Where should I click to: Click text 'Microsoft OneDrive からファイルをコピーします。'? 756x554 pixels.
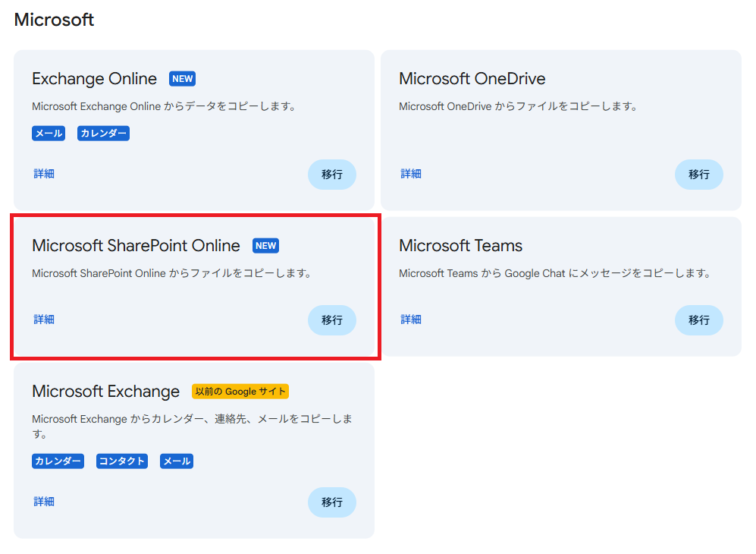(x=518, y=106)
